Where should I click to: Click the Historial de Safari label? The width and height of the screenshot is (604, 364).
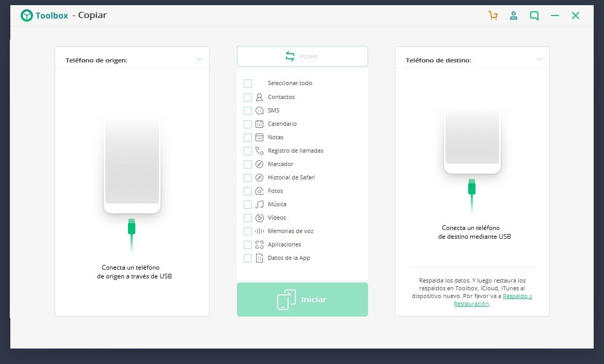(291, 177)
